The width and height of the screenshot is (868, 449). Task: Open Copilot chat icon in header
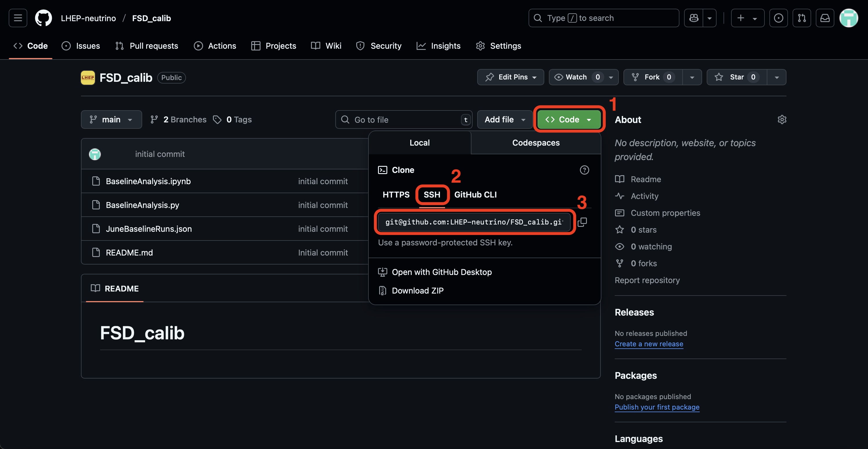tap(693, 18)
